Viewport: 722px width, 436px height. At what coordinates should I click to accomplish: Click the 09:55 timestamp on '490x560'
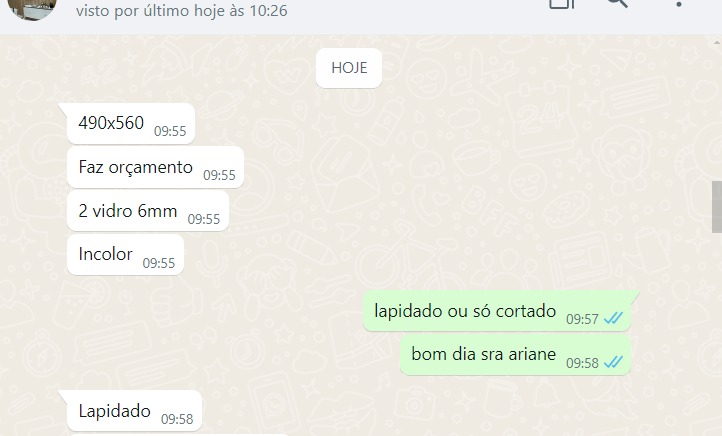(x=170, y=131)
